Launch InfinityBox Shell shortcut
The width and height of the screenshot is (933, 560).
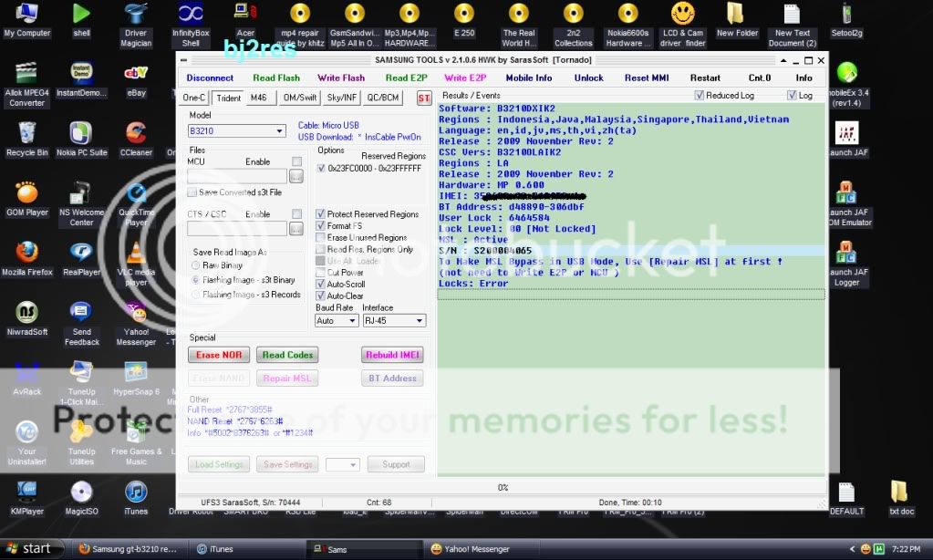point(191,25)
